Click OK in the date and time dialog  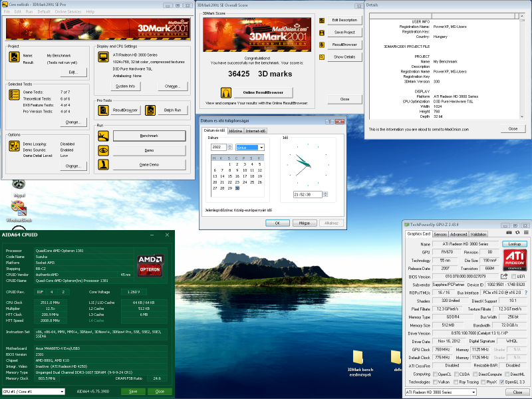click(277, 223)
